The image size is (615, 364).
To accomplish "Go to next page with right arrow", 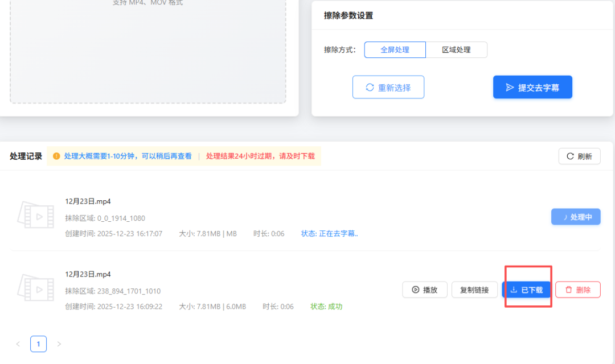I will [59, 344].
